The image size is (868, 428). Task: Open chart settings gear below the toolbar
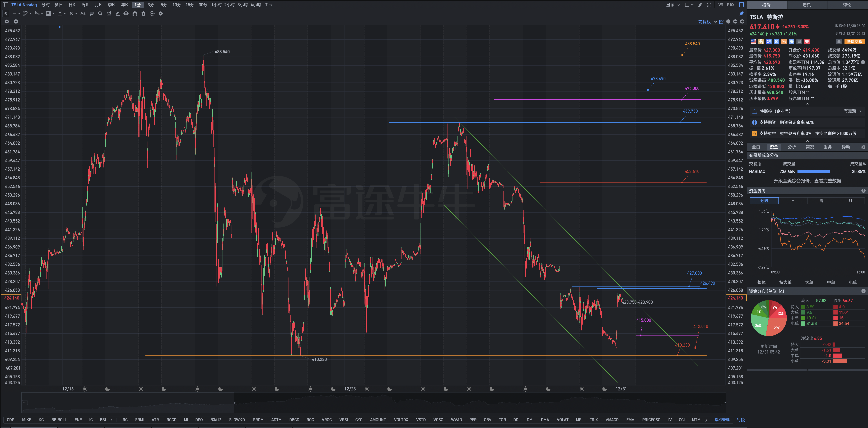[7, 22]
